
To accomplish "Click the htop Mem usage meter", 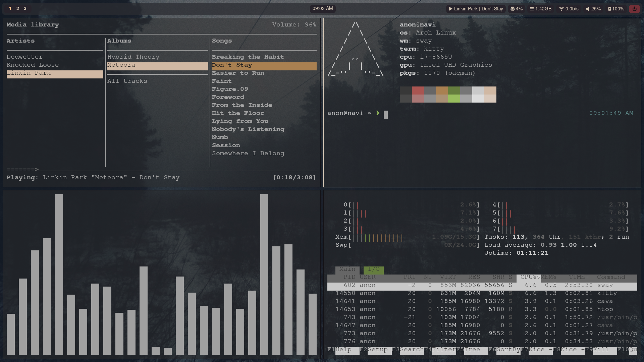I will click(x=408, y=237).
